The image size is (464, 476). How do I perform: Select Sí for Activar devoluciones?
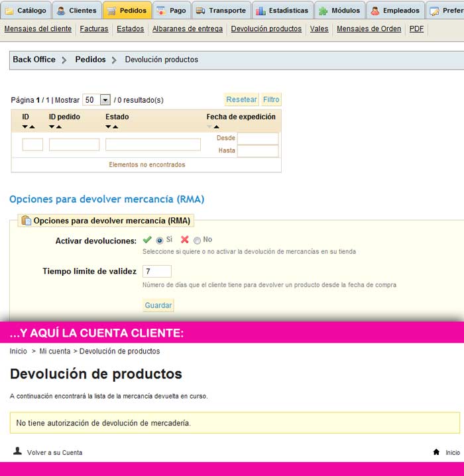159,241
